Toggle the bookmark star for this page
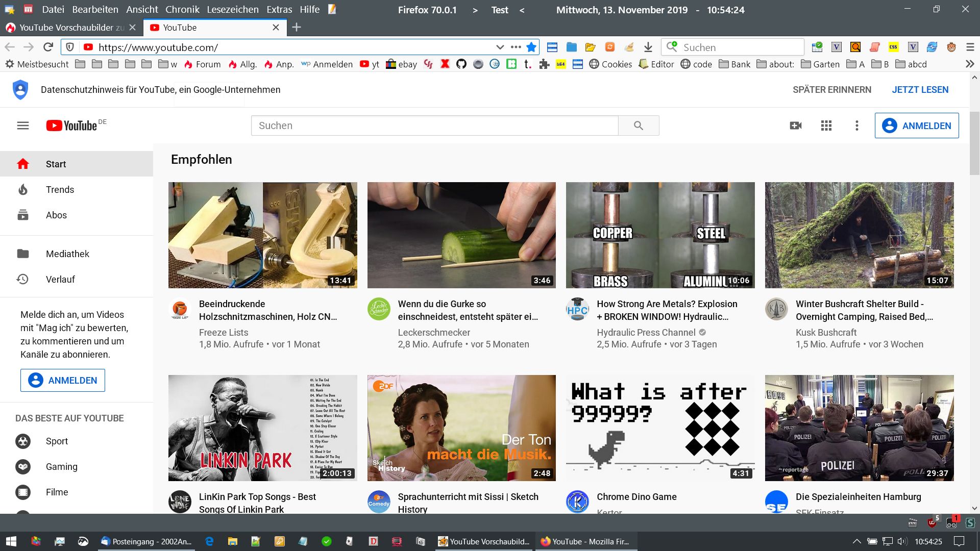The height and width of the screenshot is (551, 980). coord(531,47)
